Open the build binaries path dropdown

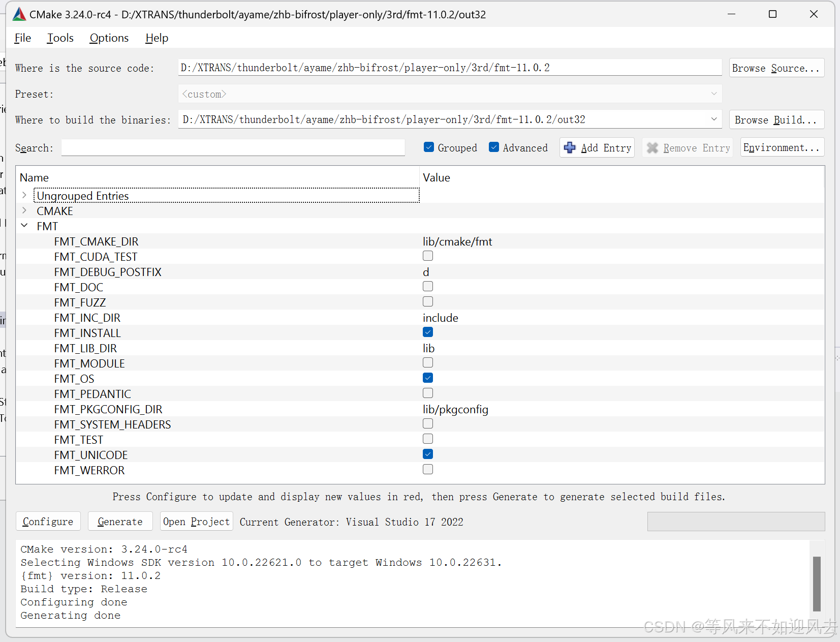pyautogui.click(x=713, y=119)
